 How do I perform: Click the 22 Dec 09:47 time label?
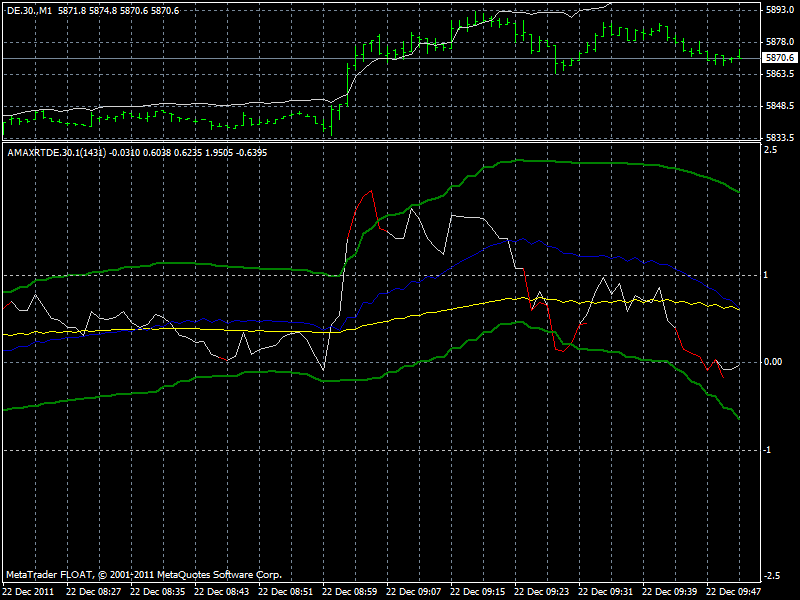pos(735,590)
